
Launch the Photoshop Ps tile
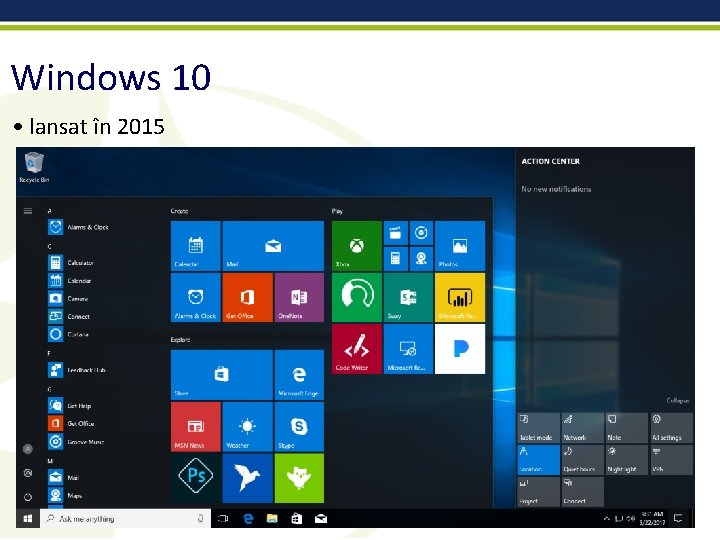click(196, 478)
